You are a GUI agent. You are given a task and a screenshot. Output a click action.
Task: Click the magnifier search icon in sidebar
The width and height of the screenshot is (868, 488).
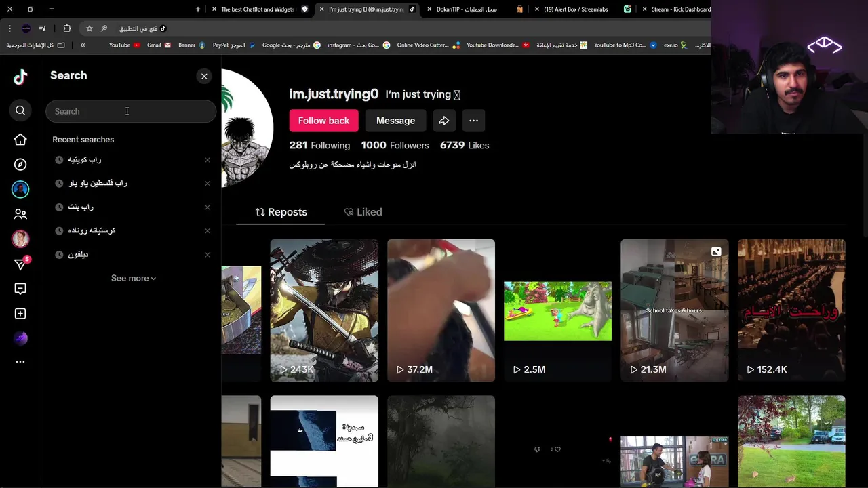20,110
